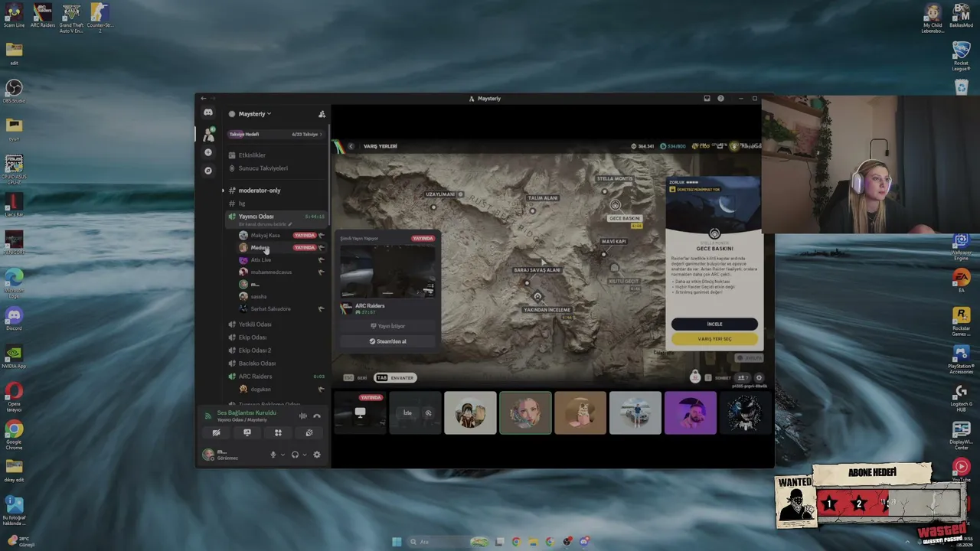Join the Ekip Odası voice channel
The height and width of the screenshot is (551, 980).
[x=252, y=337]
